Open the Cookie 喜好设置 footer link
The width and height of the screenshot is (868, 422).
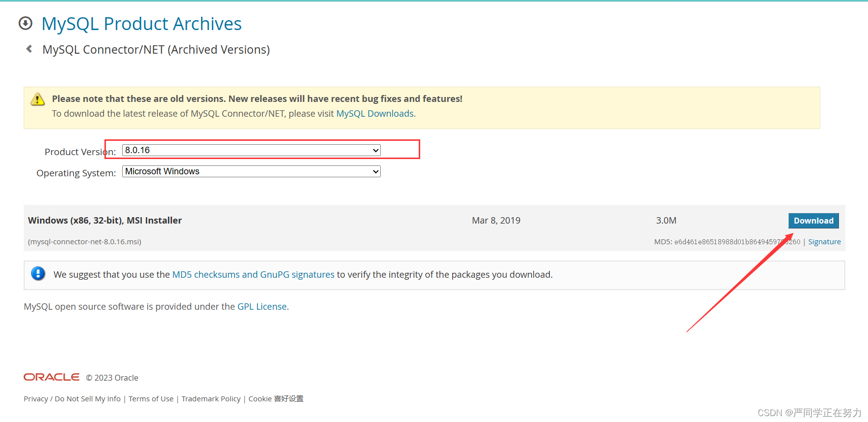[x=276, y=399]
